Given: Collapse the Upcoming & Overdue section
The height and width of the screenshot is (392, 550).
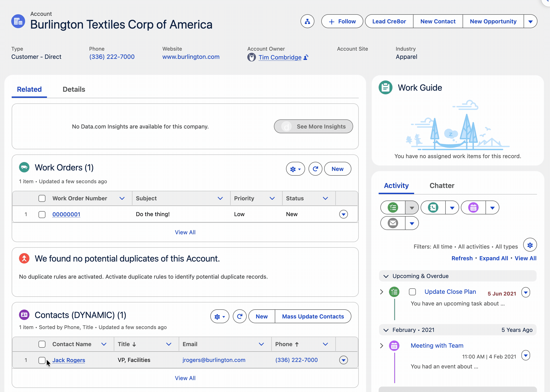Looking at the screenshot, I should pyautogui.click(x=386, y=276).
